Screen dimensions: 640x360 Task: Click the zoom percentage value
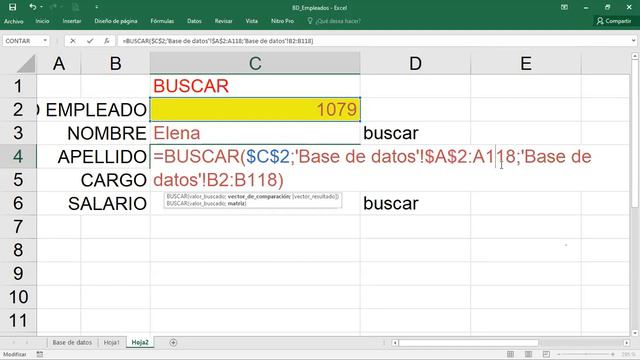coord(629,354)
